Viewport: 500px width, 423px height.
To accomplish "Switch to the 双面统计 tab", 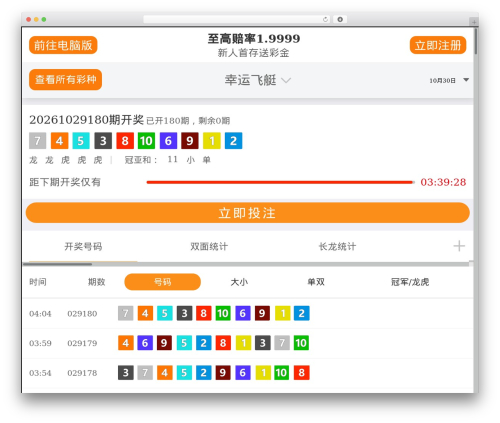I will coord(209,247).
